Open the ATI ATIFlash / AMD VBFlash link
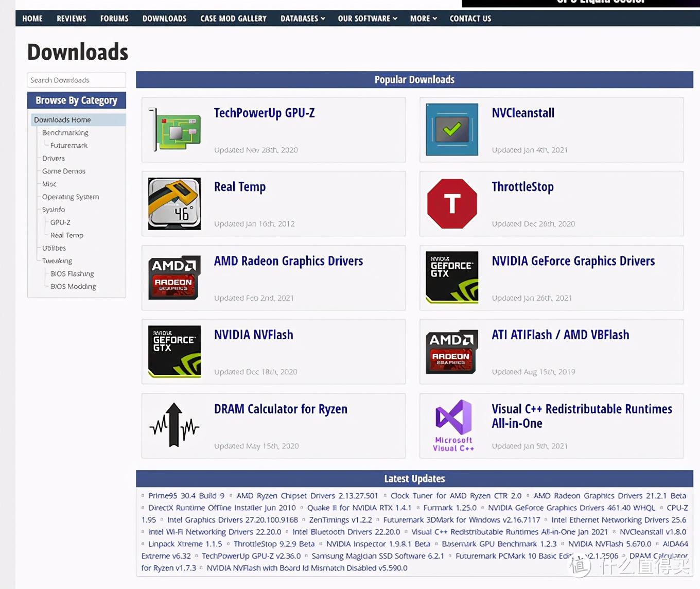 point(561,335)
